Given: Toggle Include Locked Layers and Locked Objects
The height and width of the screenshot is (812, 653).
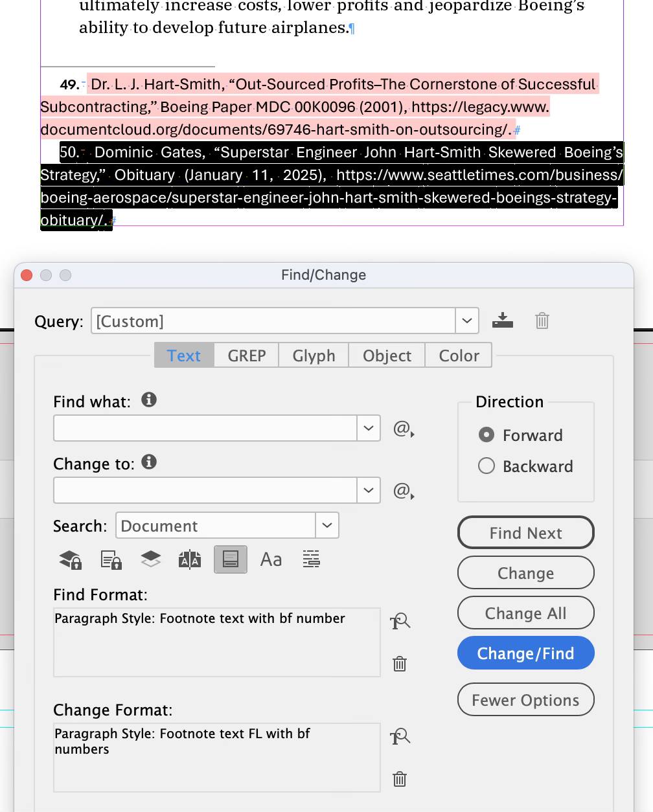Looking at the screenshot, I should coord(70,559).
